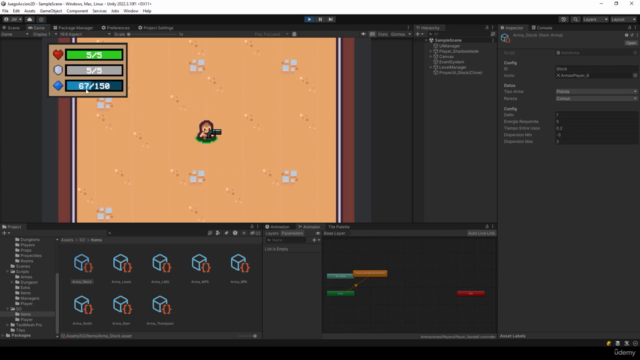The width and height of the screenshot is (640, 360).
Task: Toggle Mute Audio in Game view
Action: (363, 34)
